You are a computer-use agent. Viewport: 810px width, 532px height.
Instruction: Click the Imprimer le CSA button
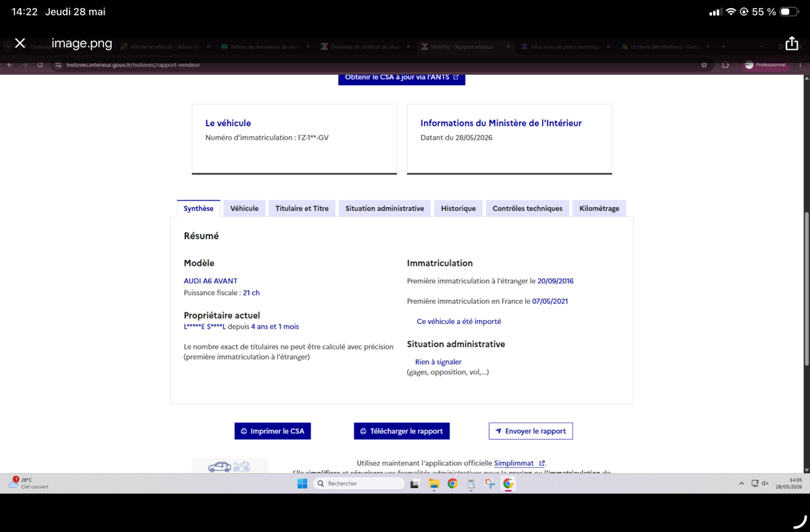pyautogui.click(x=273, y=431)
